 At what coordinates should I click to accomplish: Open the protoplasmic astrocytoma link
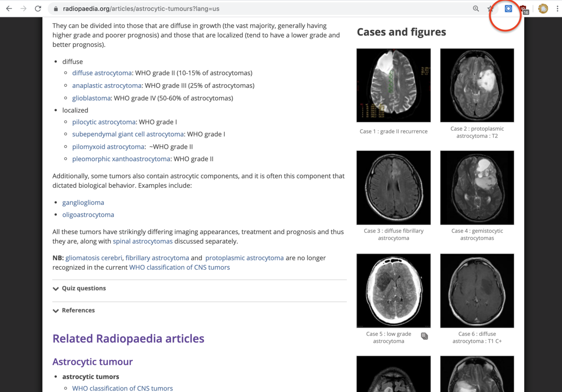pyautogui.click(x=244, y=258)
